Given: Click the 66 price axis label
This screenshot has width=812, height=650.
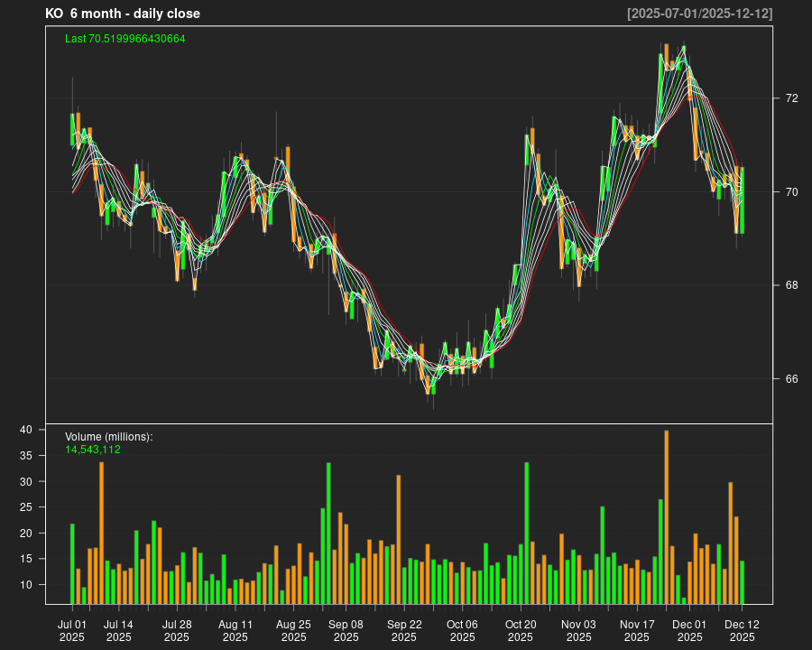Looking at the screenshot, I should (x=791, y=379).
